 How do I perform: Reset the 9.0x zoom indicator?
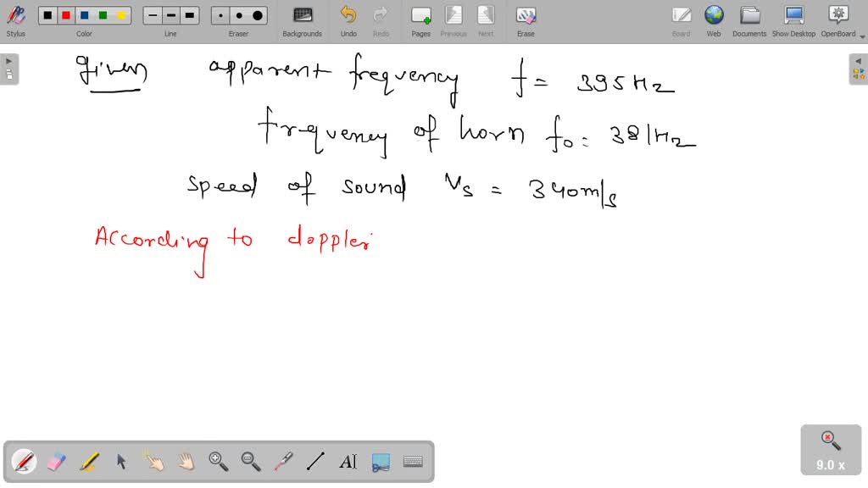coord(831,450)
